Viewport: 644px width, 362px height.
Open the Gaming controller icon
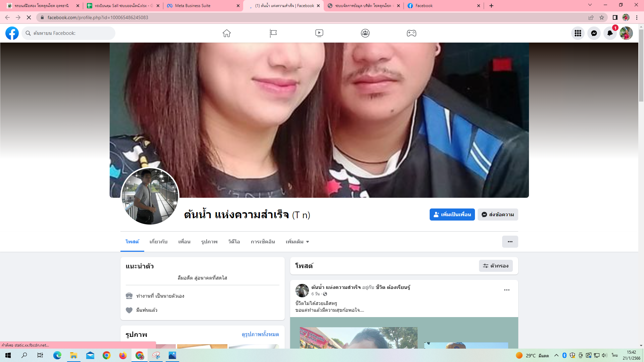pos(411,33)
